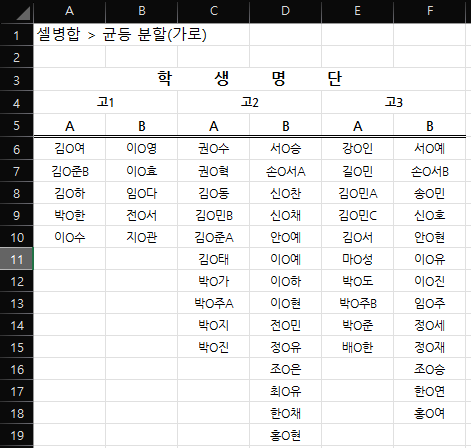
Task: Select row 4 header
Action: pyautogui.click(x=17, y=103)
